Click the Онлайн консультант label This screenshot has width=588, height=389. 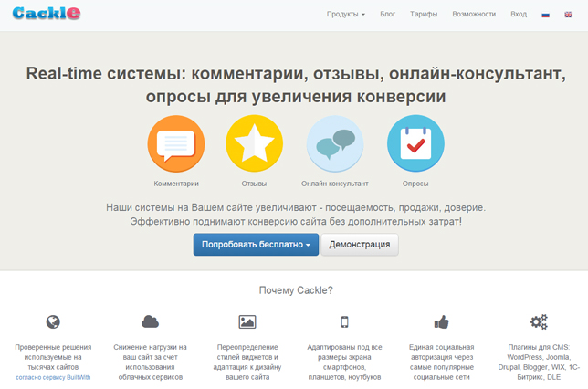[x=335, y=184]
